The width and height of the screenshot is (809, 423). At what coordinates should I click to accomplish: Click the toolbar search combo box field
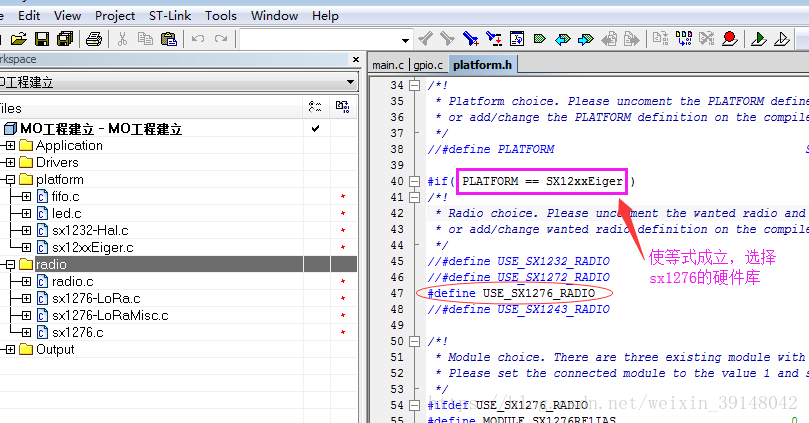pyautogui.click(x=321, y=39)
